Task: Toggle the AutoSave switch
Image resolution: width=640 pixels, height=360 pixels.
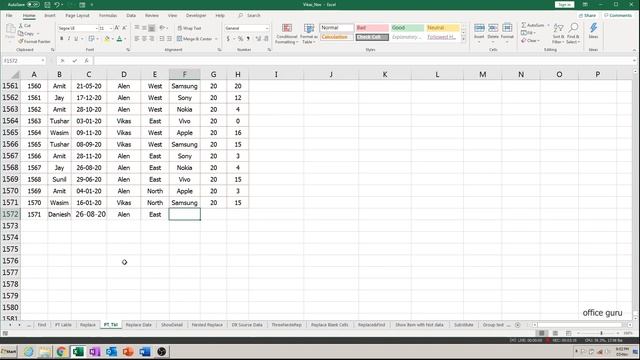Action: pos(33,4)
